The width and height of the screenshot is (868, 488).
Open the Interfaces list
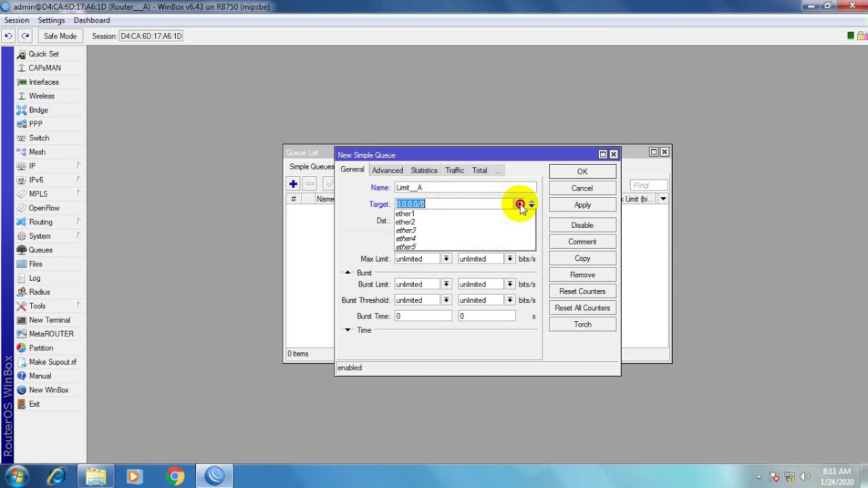pyautogui.click(x=43, y=82)
